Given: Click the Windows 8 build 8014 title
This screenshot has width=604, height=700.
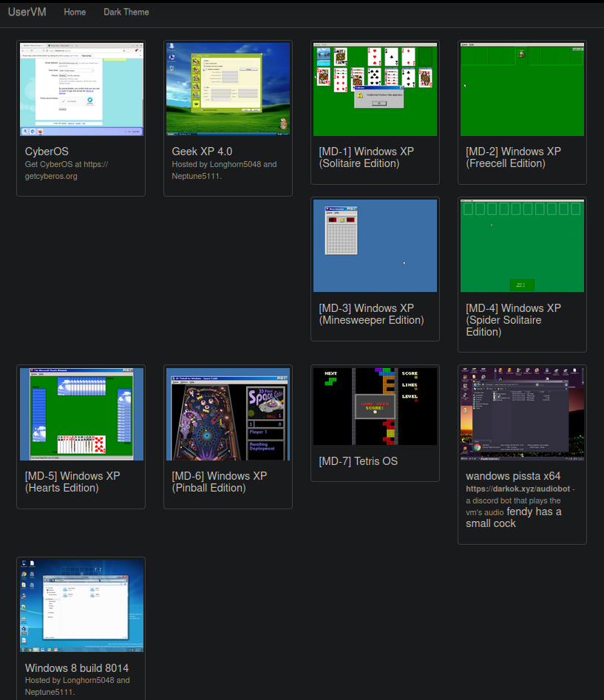Looking at the screenshot, I should pos(77,668).
